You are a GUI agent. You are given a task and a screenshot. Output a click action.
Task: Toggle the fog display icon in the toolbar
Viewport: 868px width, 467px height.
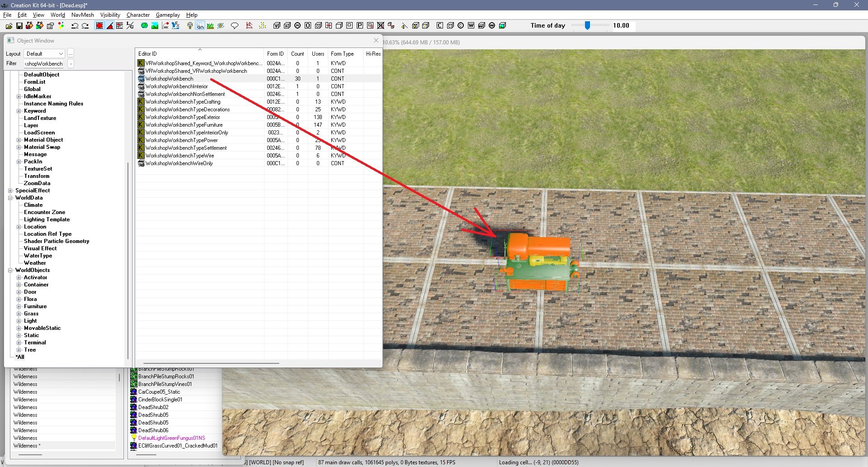point(221,26)
